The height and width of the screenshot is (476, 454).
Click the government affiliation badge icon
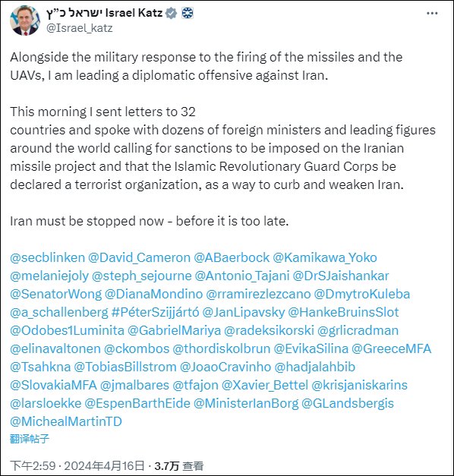coord(188,14)
